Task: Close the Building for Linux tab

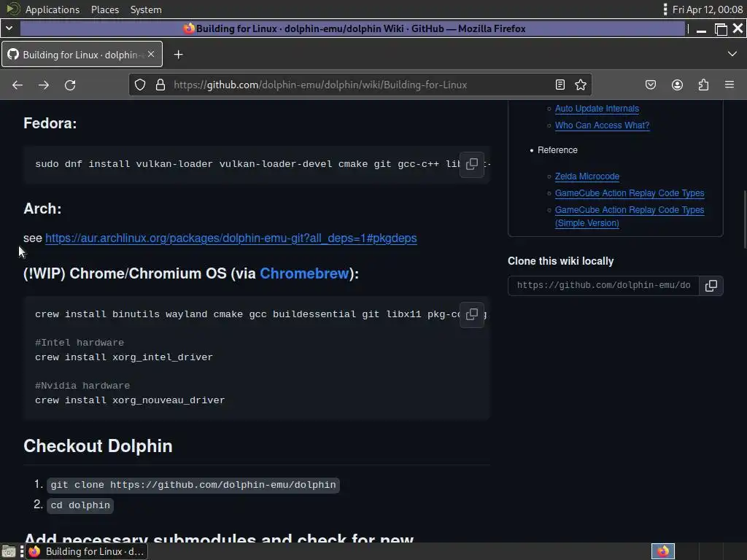Action: pyautogui.click(x=151, y=54)
